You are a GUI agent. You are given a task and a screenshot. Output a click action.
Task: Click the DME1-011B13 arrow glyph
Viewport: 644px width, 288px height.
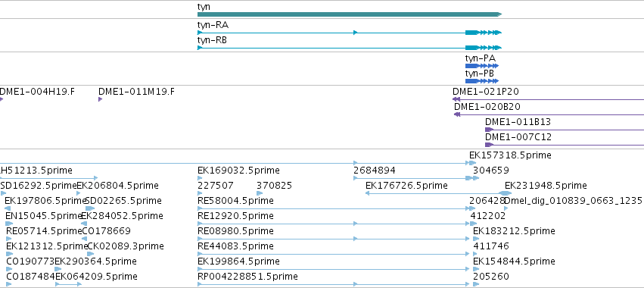(489, 130)
